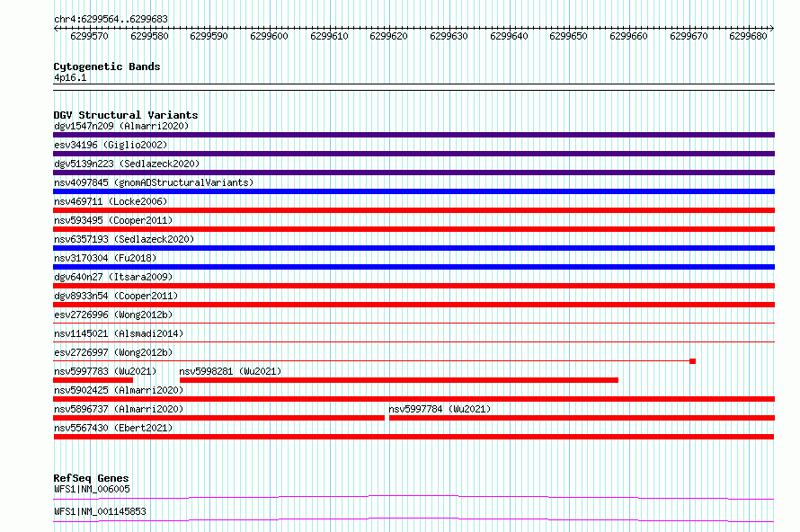Select variant nsv3170304 (Fu2018)

coord(105,258)
